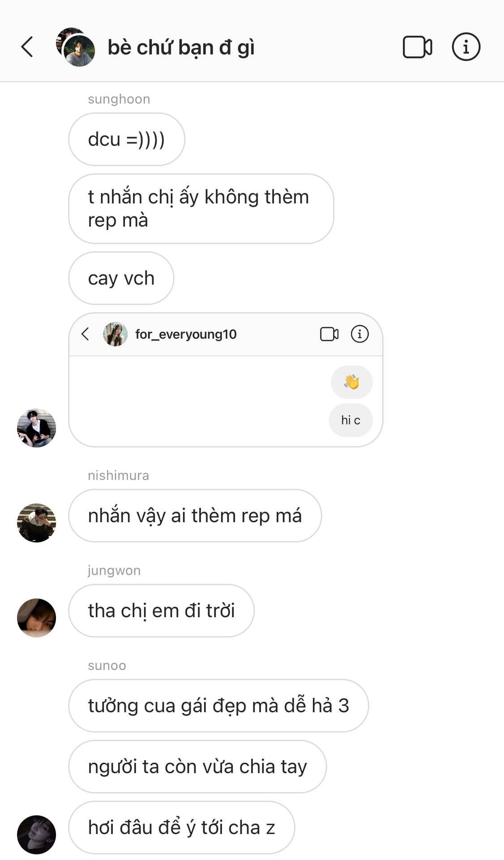Open nishimura's profile picture
504x860 pixels.
(x=36, y=523)
